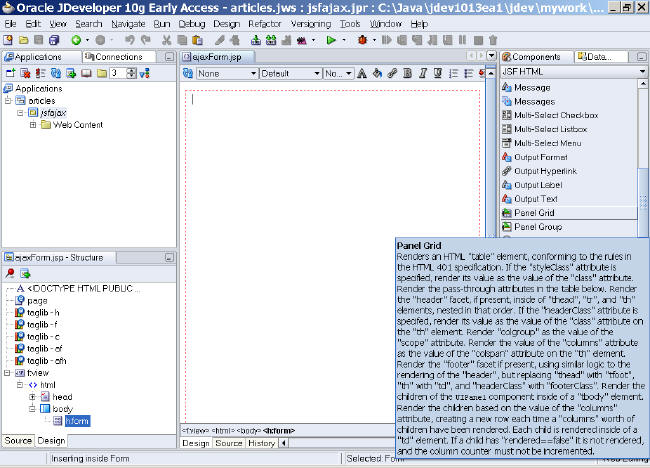Collapse the body node in Structure
The width and height of the screenshot is (650, 468).
[33, 409]
